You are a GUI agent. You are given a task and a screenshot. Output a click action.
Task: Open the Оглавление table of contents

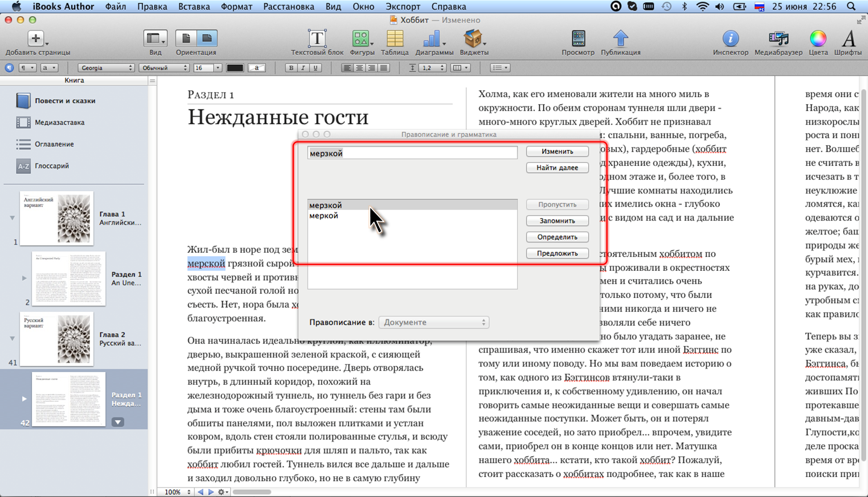point(54,144)
